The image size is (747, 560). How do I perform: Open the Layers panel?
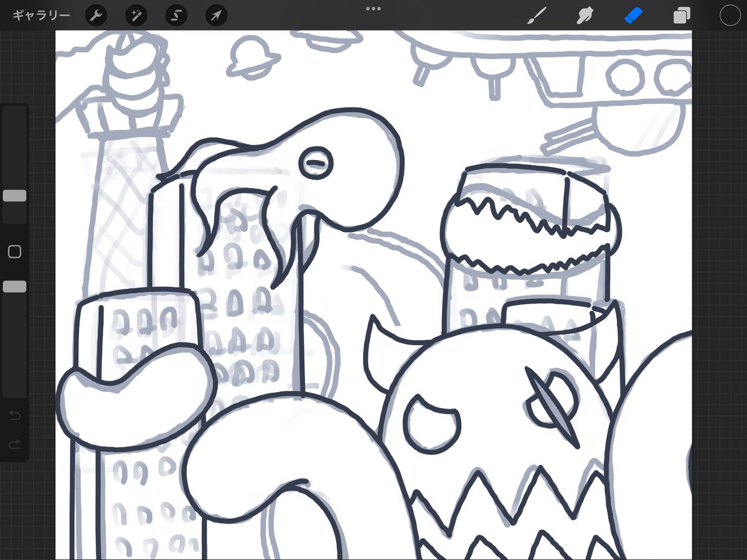click(682, 16)
